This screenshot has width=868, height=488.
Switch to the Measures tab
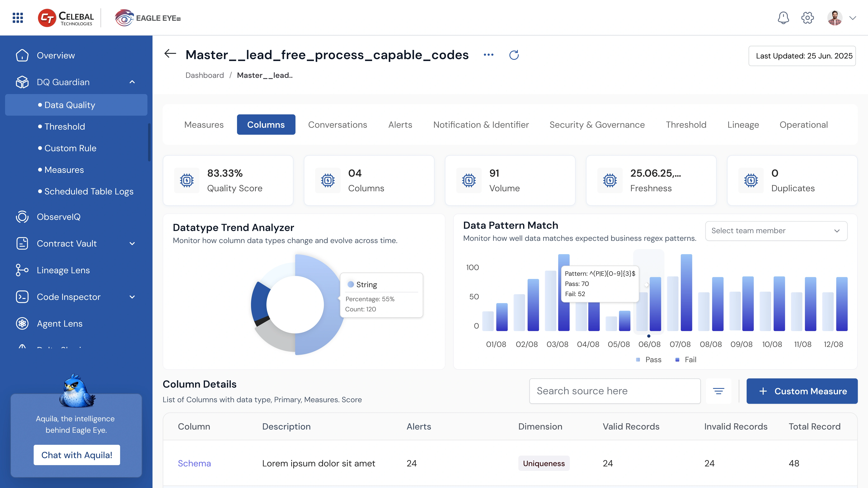point(204,124)
